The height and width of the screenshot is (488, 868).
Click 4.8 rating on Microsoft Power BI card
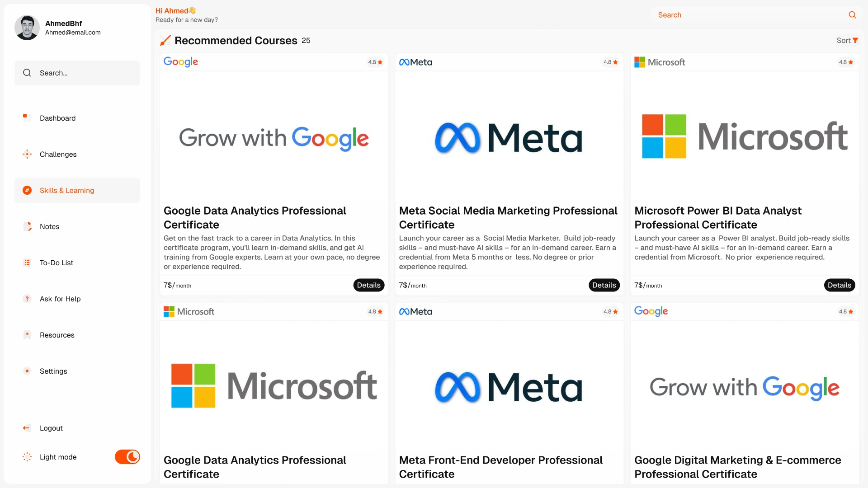(846, 62)
